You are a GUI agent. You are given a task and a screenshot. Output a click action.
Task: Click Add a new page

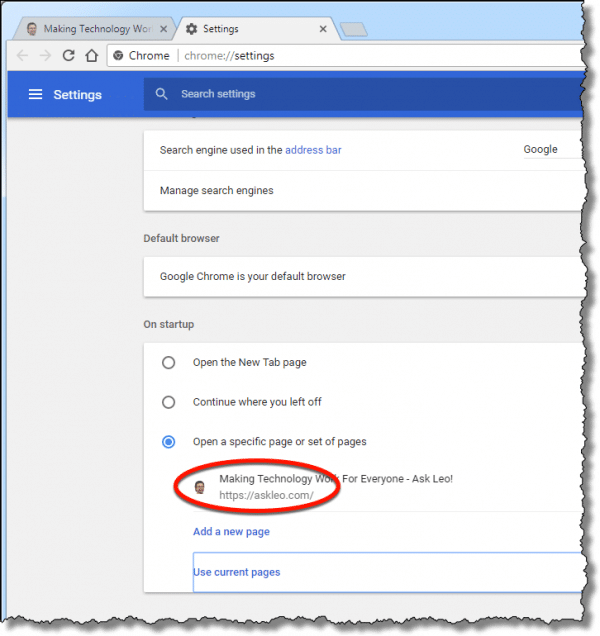tap(231, 532)
